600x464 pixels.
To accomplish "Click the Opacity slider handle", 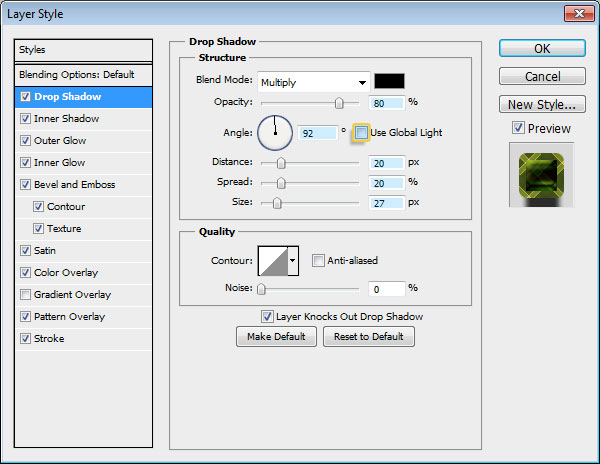I will (339, 103).
